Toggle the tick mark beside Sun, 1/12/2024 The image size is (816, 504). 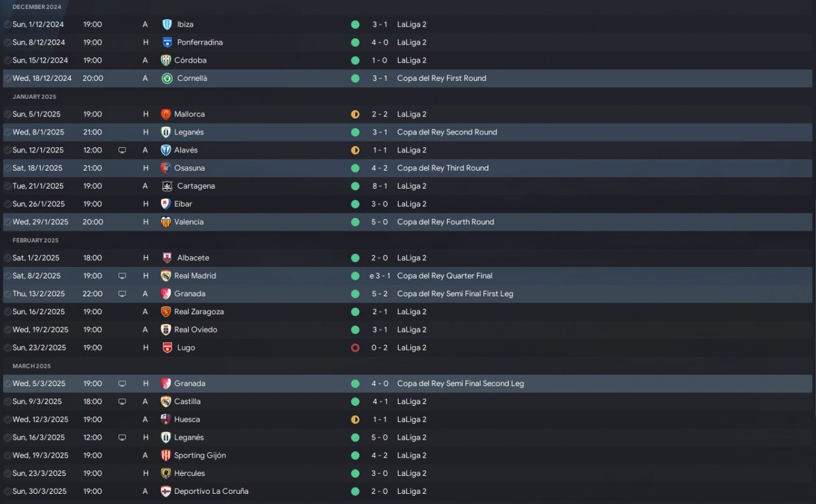point(7,24)
